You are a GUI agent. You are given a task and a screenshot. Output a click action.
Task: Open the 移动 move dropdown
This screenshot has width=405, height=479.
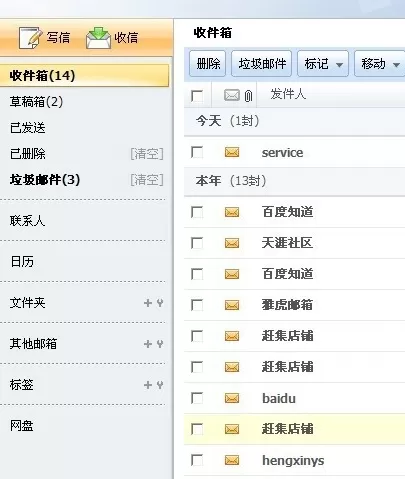click(380, 64)
